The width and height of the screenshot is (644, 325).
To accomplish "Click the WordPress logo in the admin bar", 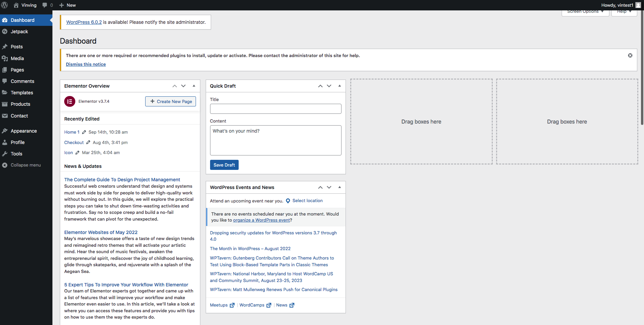I will pyautogui.click(x=5, y=5).
